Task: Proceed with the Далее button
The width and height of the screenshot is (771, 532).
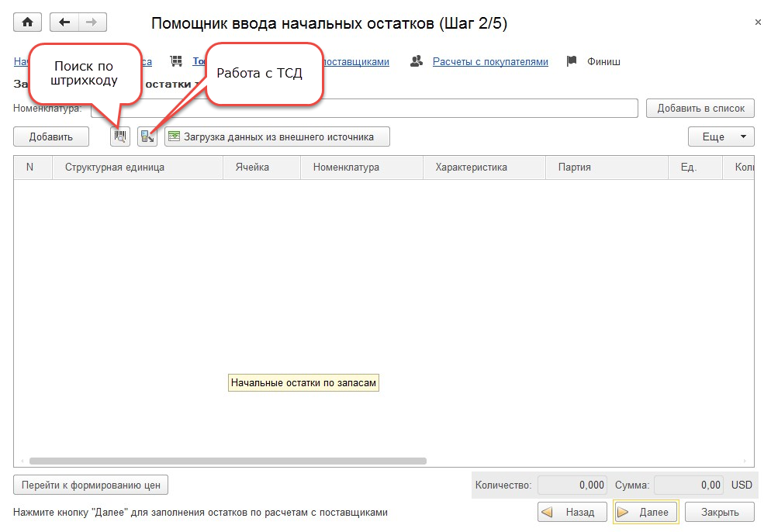Action: 645,512
